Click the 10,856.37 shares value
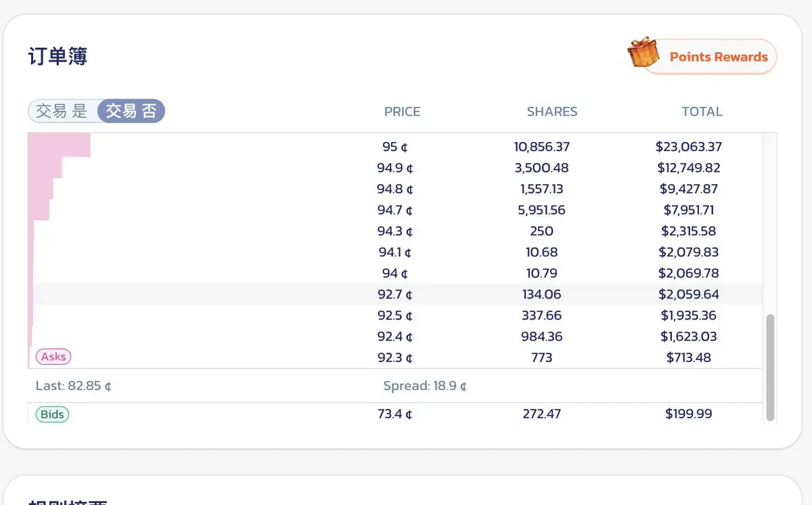Image resolution: width=812 pixels, height=505 pixels. (x=541, y=146)
